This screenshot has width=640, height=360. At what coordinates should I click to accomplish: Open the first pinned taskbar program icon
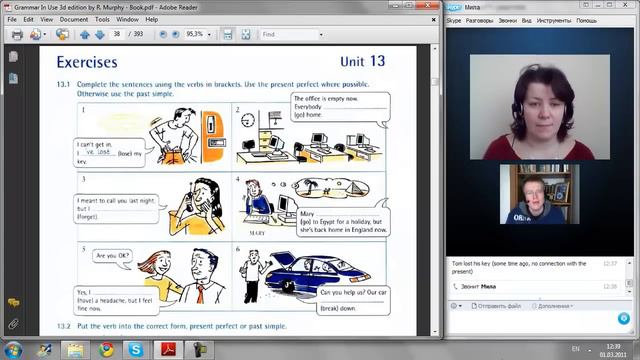point(44,350)
